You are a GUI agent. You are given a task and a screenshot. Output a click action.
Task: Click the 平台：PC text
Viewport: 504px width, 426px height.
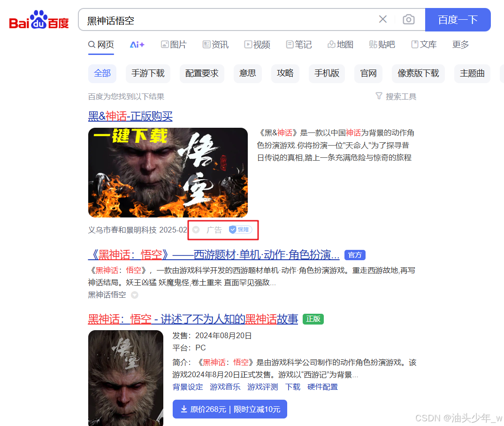tap(189, 348)
